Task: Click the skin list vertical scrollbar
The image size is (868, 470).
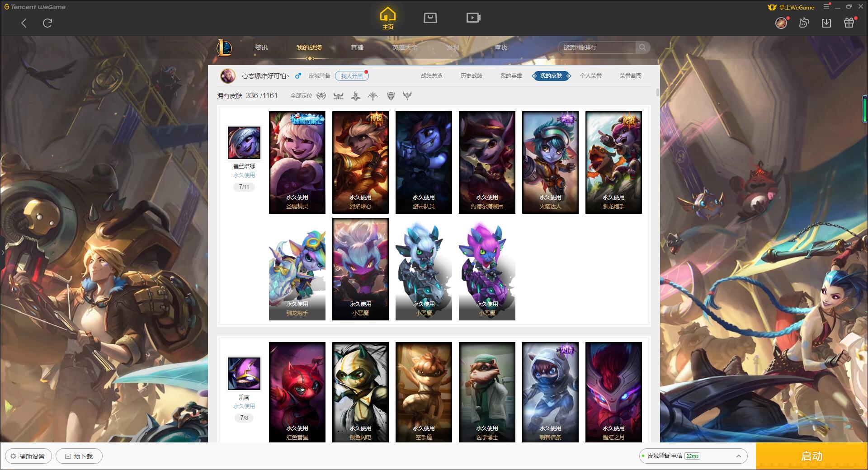Action: tap(657, 93)
